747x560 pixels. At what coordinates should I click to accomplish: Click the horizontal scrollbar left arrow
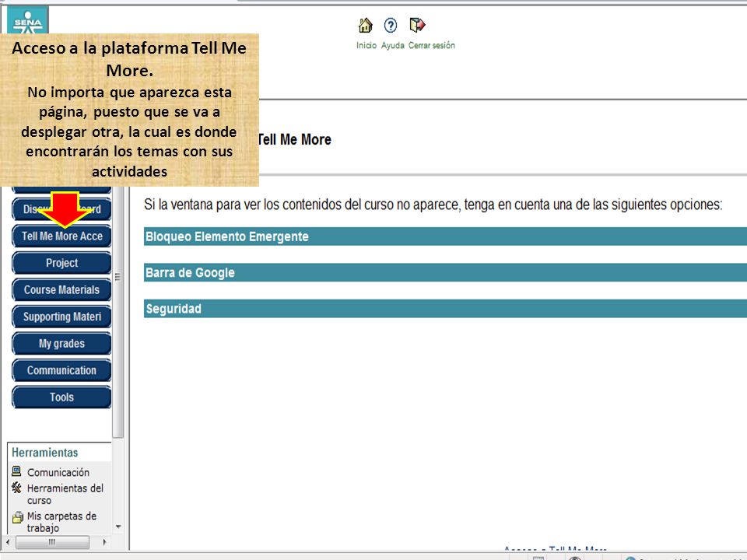(8, 542)
